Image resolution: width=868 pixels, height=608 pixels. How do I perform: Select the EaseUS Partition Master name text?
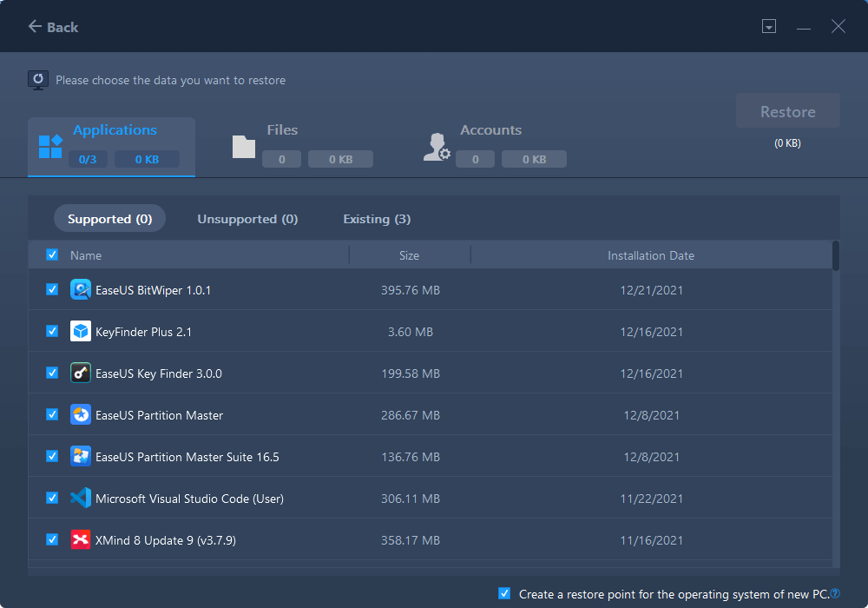tap(160, 415)
